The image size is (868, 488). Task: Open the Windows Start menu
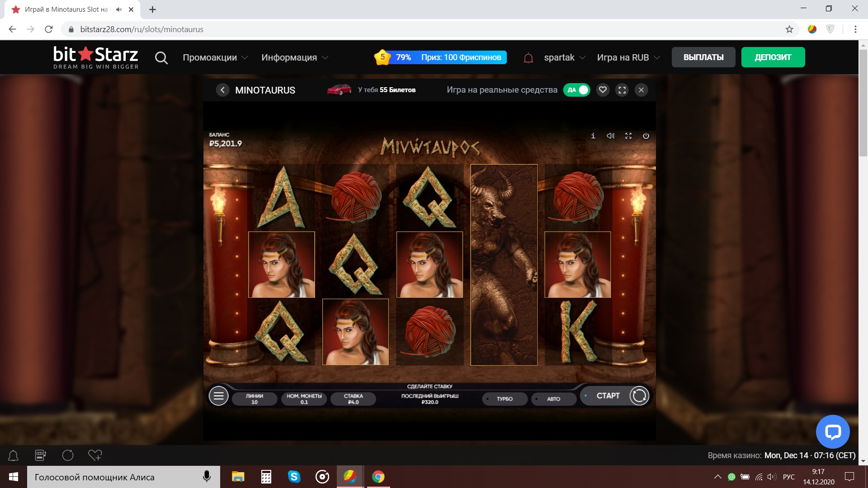(x=14, y=477)
